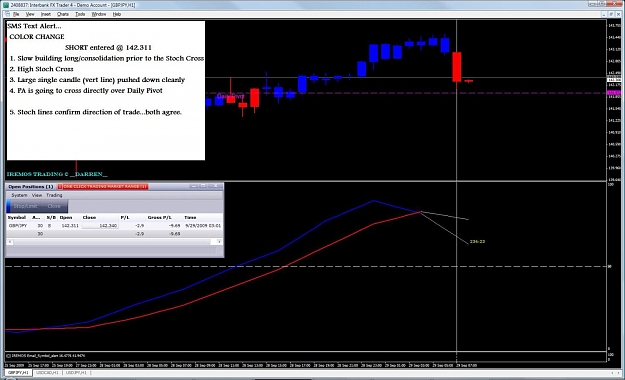This screenshot has width=625, height=380.
Task: Switch to the USDJPY,H1 chart tab
Action: pyautogui.click(x=76, y=372)
